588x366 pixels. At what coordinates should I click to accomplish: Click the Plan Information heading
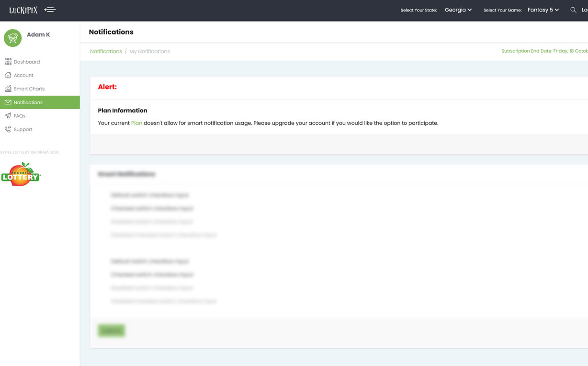coord(123,111)
